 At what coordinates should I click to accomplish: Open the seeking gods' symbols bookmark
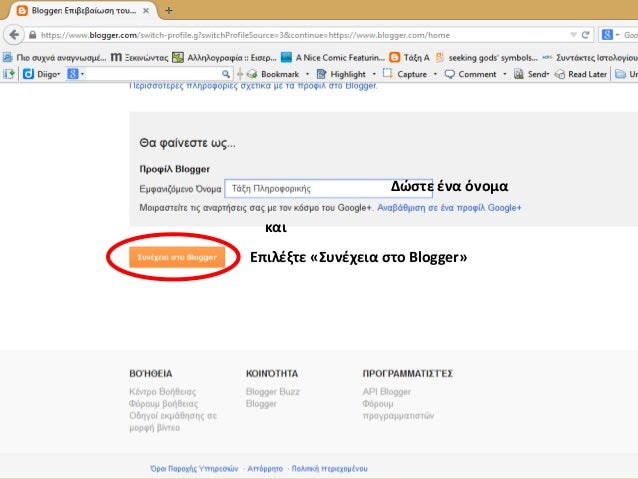point(486,57)
